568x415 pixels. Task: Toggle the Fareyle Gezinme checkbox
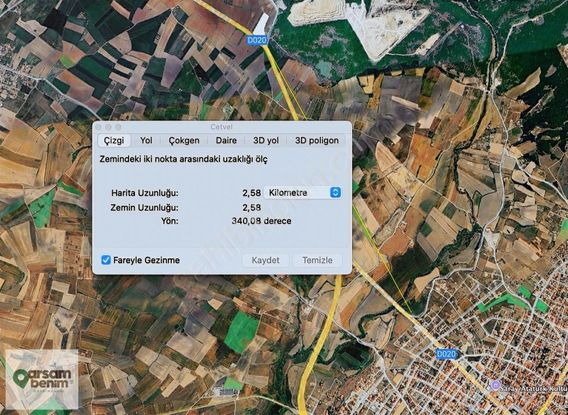tap(106, 260)
